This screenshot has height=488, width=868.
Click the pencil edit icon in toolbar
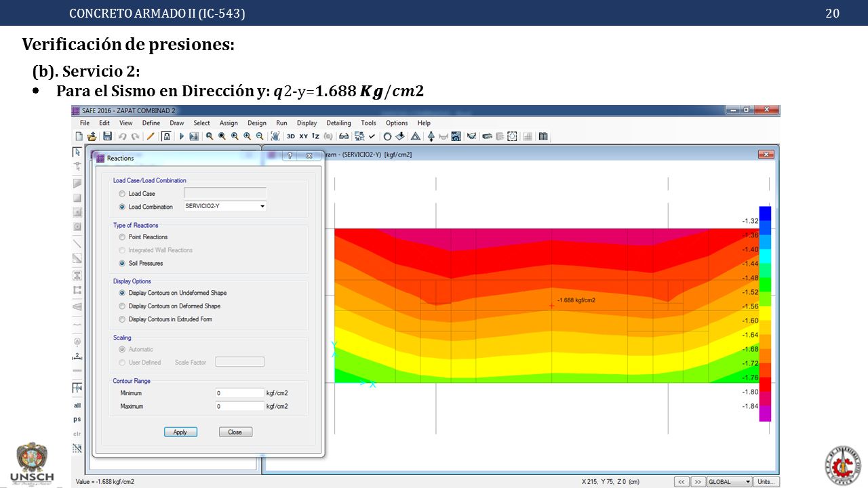[150, 136]
